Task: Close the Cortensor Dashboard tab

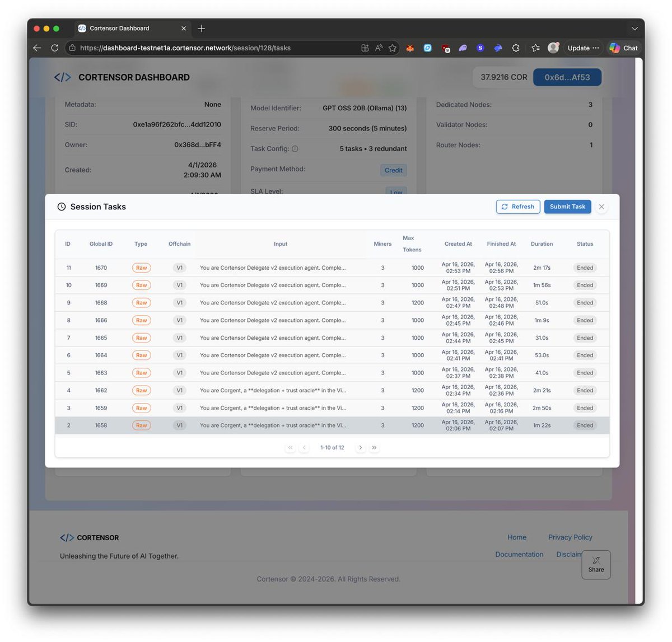Action: coord(184,29)
